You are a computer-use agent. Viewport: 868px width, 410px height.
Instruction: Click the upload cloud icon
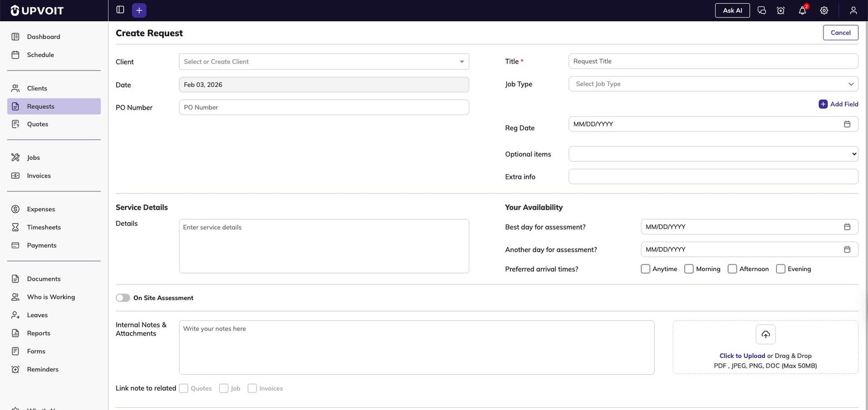click(765, 335)
